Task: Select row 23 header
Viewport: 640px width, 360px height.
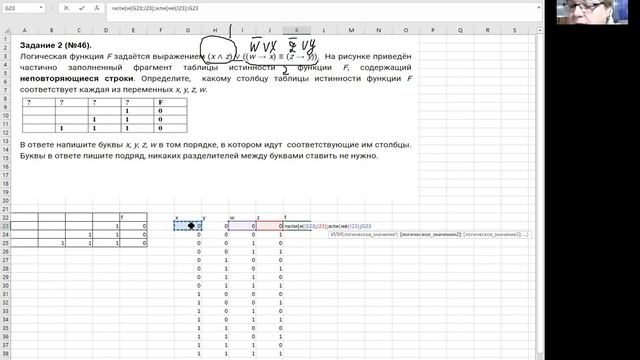Action: tap(5, 226)
